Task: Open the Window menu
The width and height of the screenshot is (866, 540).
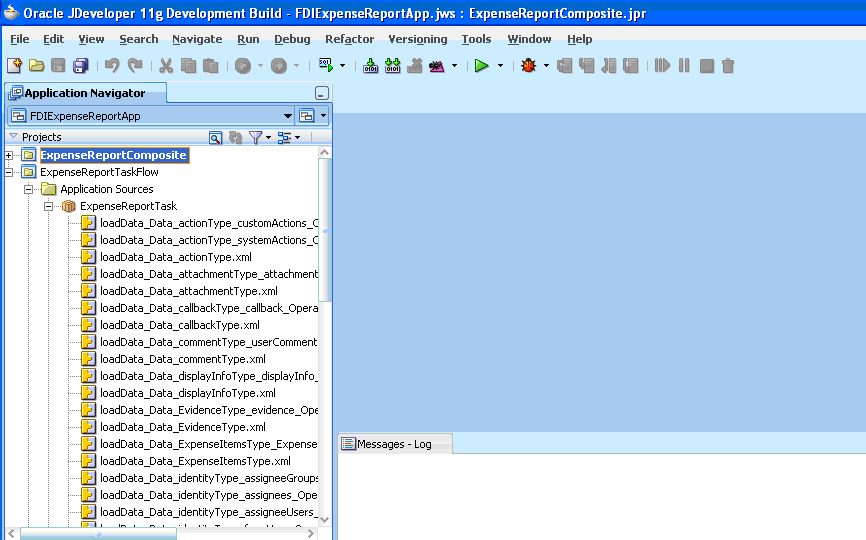Action: coord(529,39)
